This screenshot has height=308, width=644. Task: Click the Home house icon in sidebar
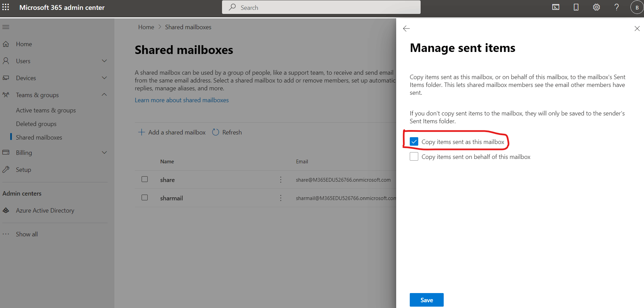6,44
